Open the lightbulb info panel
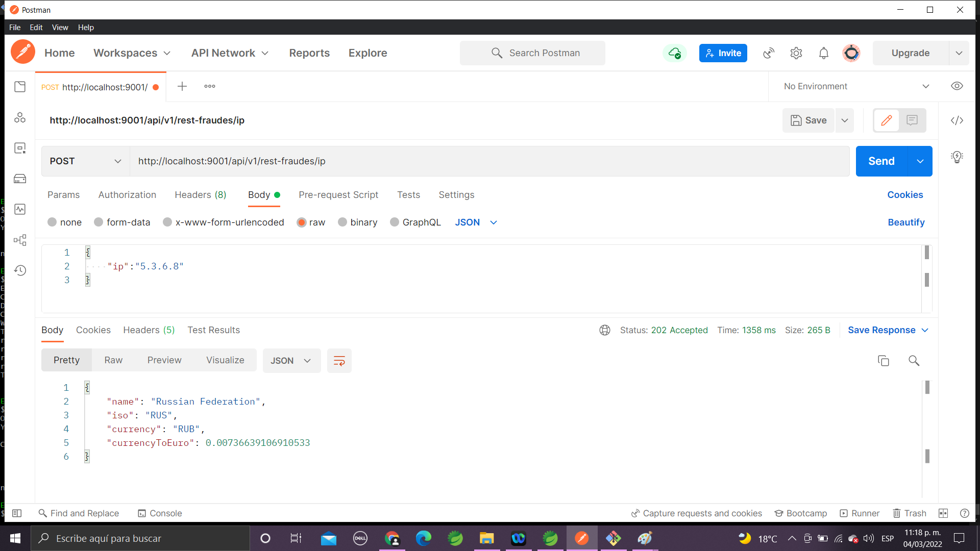Viewport: 980px width, 551px height. pos(957,157)
